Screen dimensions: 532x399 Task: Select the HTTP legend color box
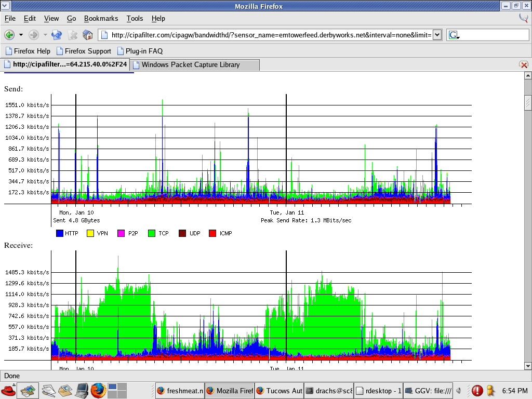[x=60, y=233]
